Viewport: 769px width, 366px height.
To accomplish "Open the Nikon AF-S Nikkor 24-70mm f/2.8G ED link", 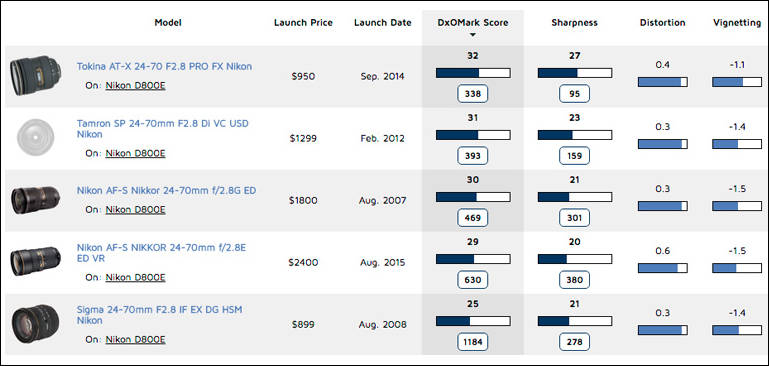I will click(x=166, y=190).
